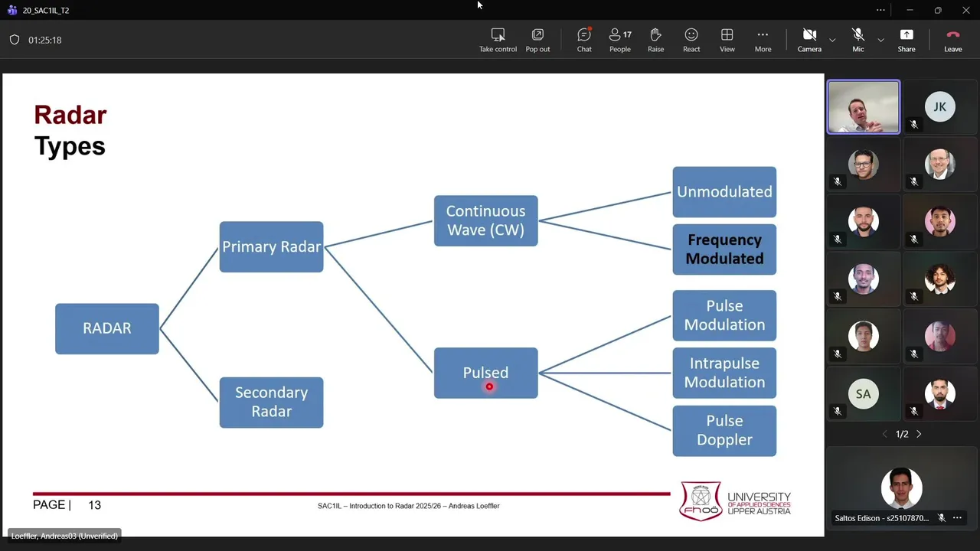Select the SA participant tile
980x551 pixels.
(x=864, y=394)
